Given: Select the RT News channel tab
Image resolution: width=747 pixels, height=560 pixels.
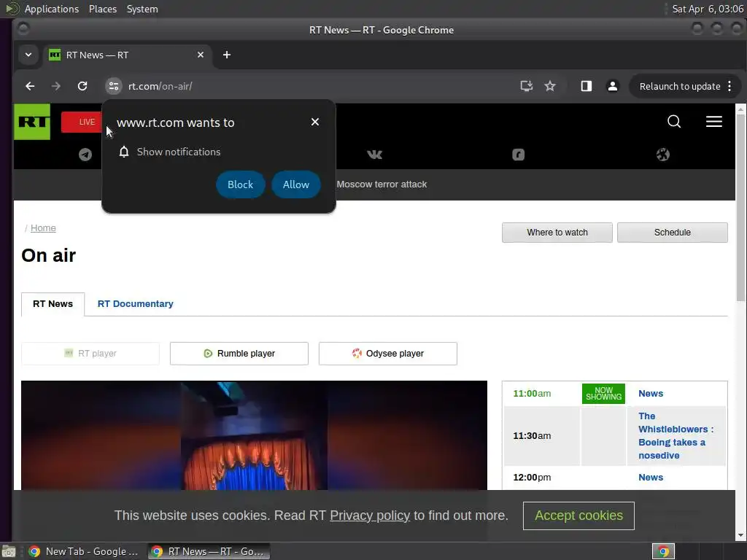Looking at the screenshot, I should (53, 304).
